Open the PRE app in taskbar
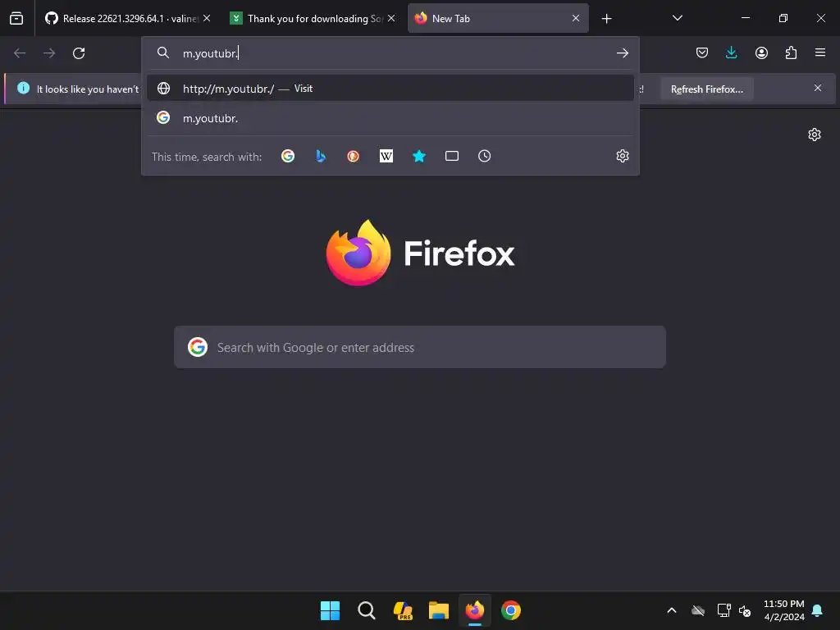 pyautogui.click(x=403, y=610)
